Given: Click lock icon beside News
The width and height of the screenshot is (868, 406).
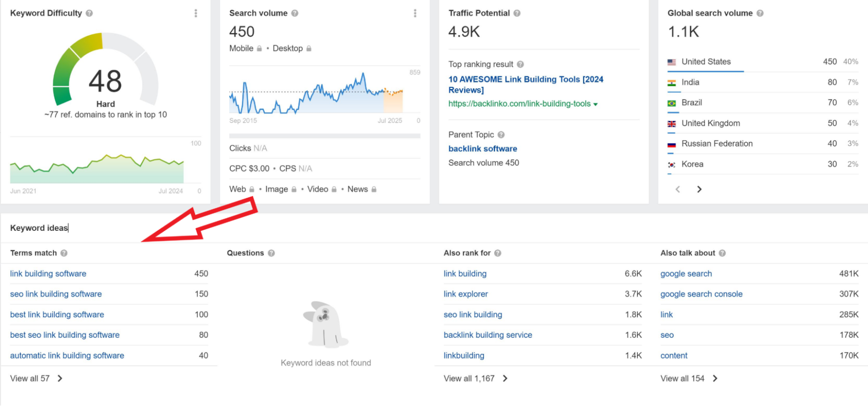Looking at the screenshot, I should click(x=374, y=189).
